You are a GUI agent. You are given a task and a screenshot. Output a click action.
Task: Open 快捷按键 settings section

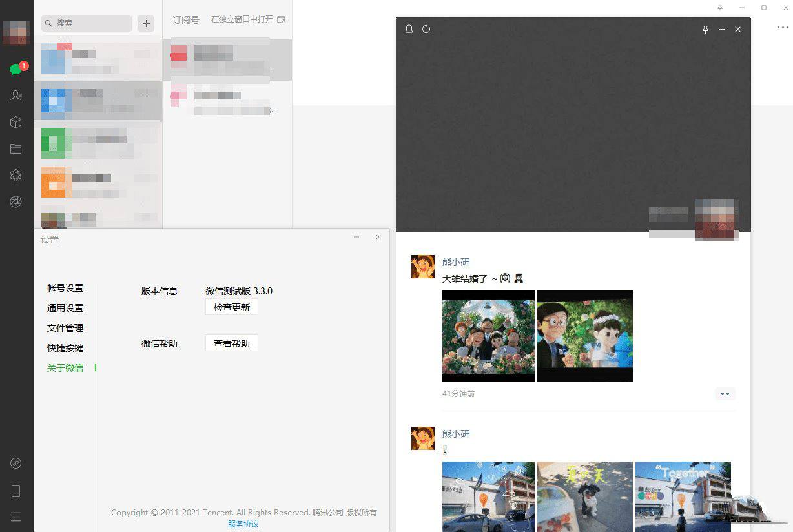coord(65,348)
